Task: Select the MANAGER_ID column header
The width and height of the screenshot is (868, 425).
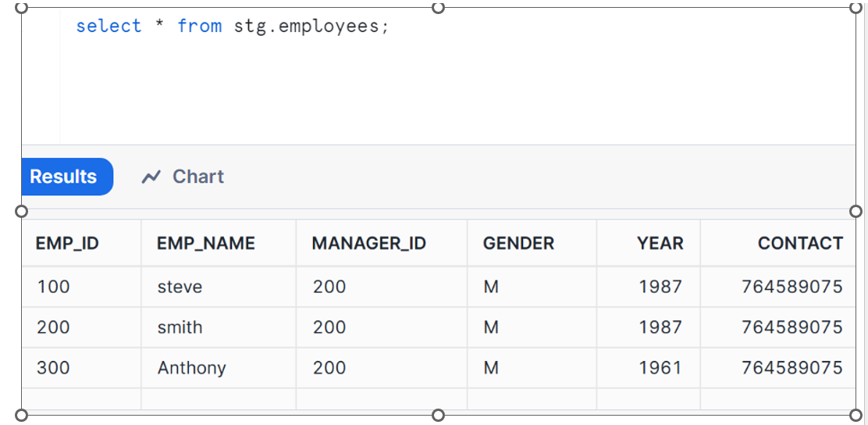Action: (368, 243)
